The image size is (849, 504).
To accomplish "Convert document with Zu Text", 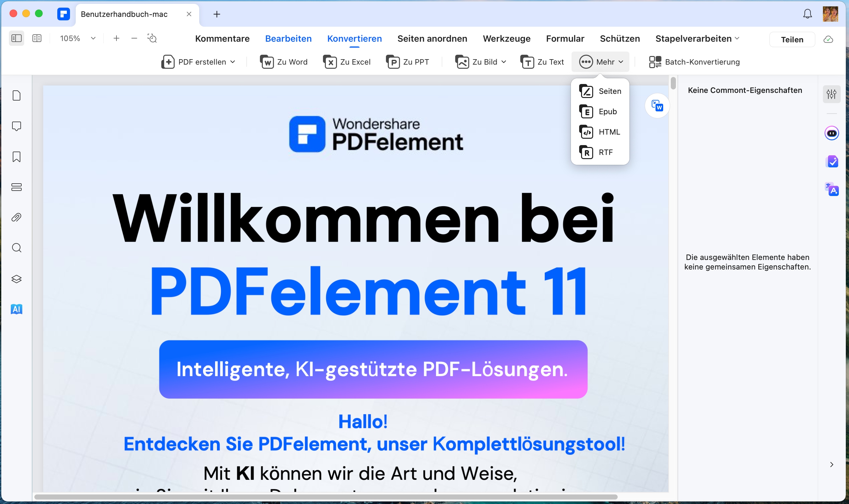I will coord(542,62).
